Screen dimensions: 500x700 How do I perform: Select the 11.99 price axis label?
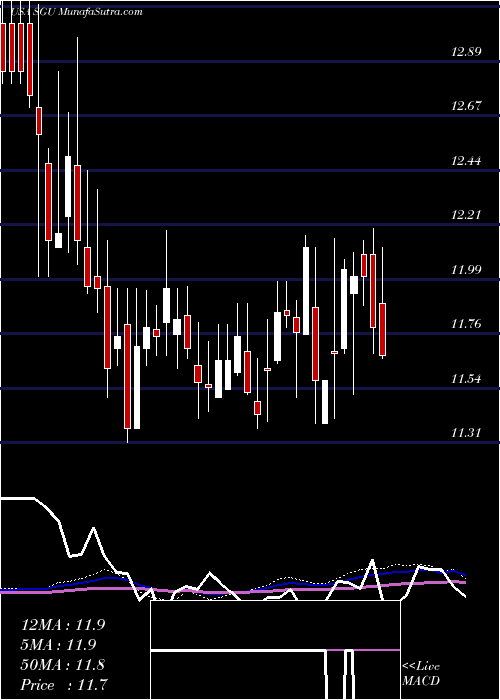coord(466,269)
